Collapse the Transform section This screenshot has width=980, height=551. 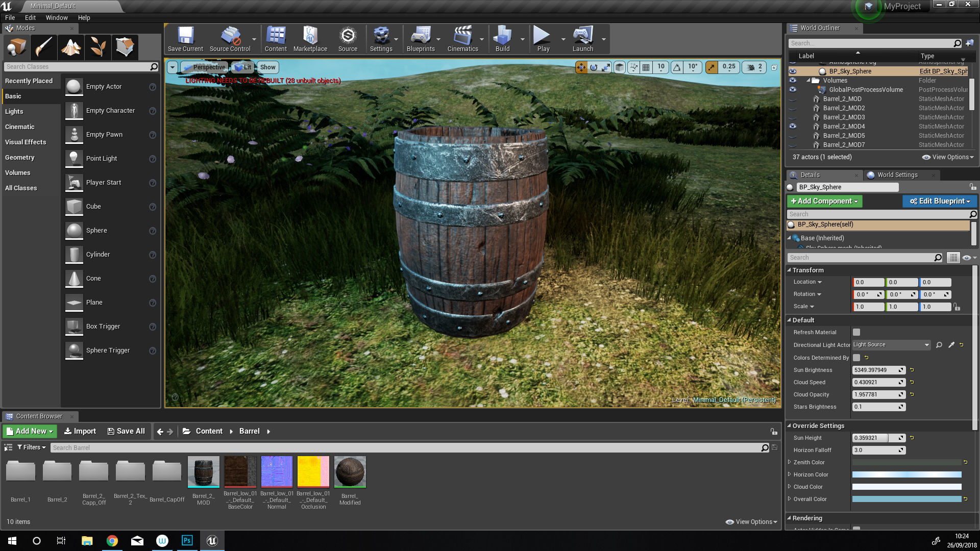789,270
